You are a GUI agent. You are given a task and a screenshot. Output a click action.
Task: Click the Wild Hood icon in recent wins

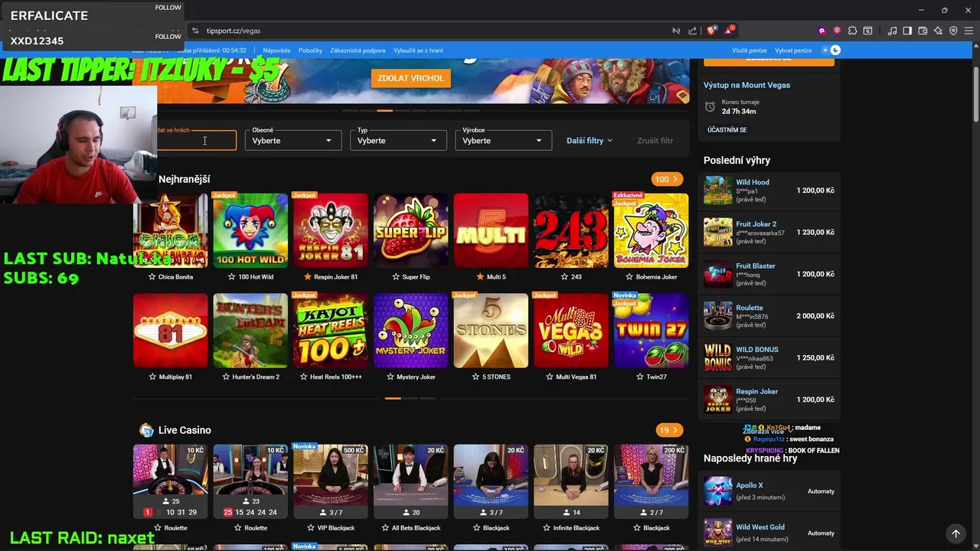click(x=718, y=191)
